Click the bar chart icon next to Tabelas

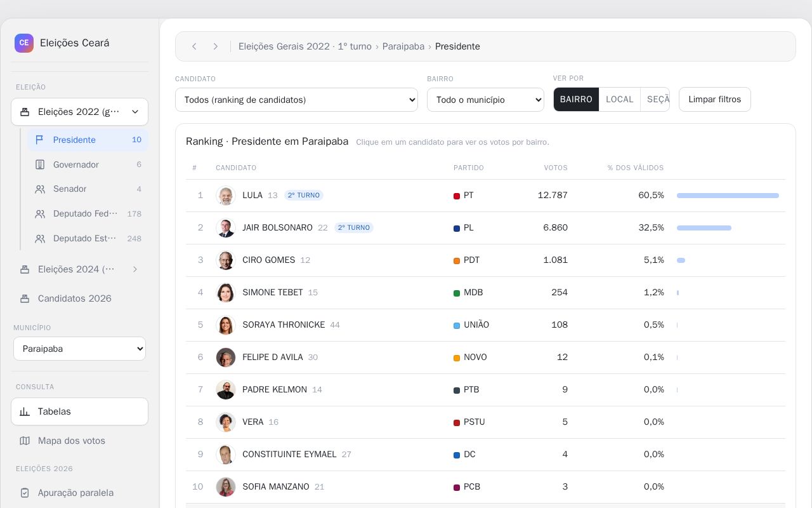25,411
